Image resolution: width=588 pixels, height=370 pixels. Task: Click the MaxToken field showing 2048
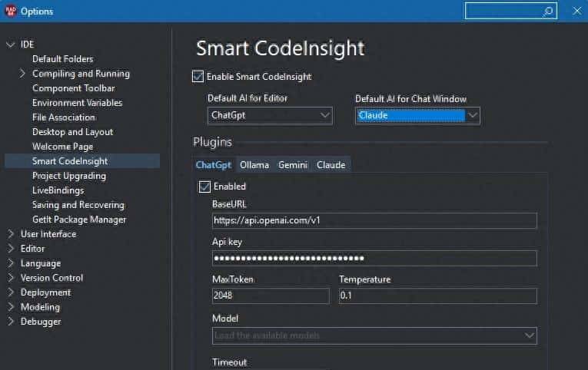click(x=271, y=296)
